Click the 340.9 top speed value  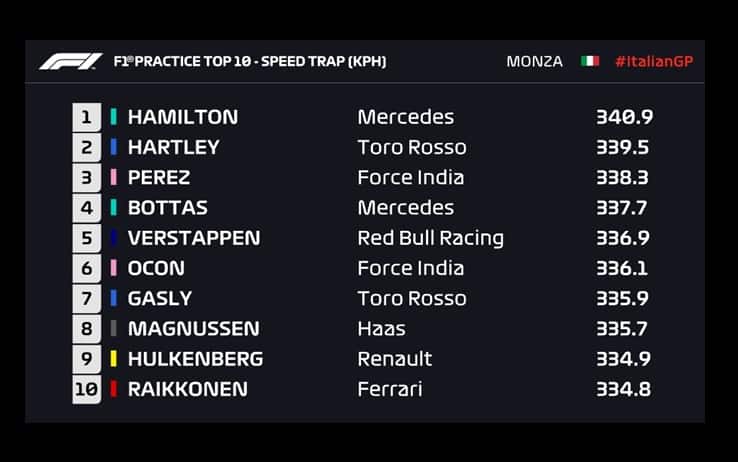tap(624, 117)
